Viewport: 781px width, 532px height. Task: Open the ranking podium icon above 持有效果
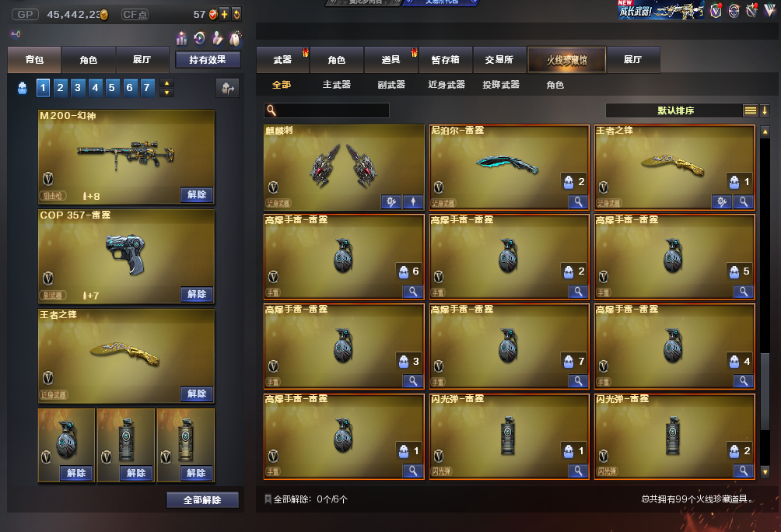tap(182, 38)
